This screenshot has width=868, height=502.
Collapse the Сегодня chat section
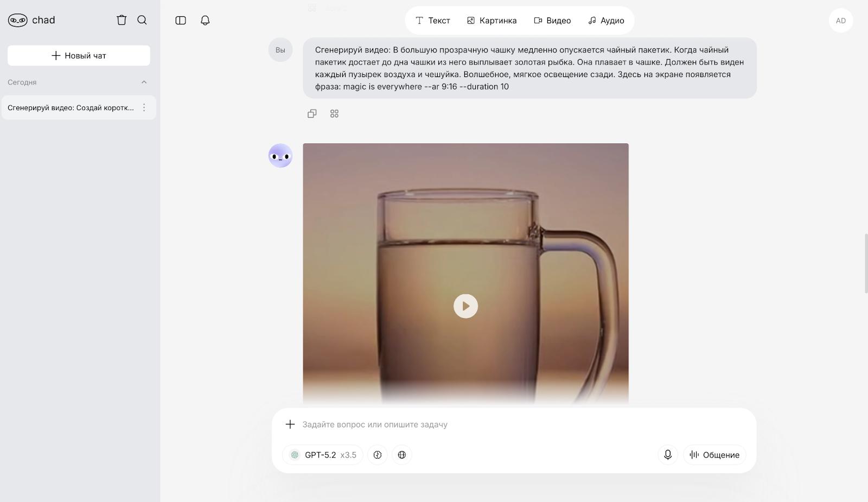[x=144, y=82]
